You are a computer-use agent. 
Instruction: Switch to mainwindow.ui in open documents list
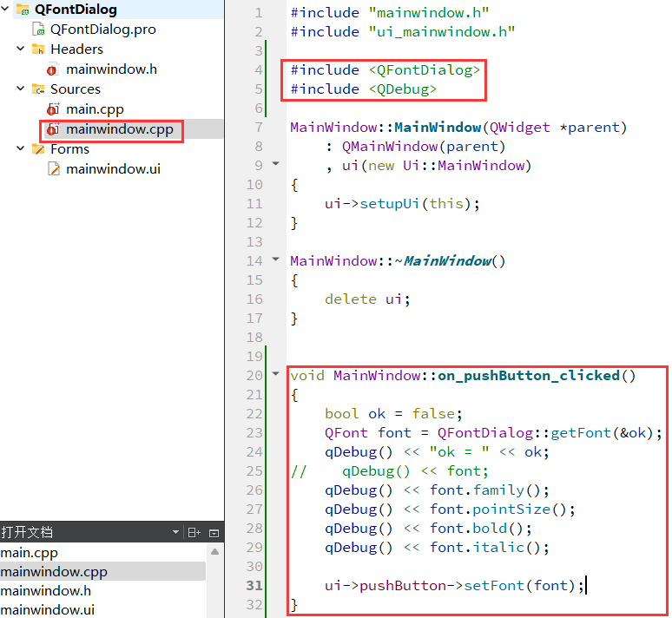click(102, 609)
